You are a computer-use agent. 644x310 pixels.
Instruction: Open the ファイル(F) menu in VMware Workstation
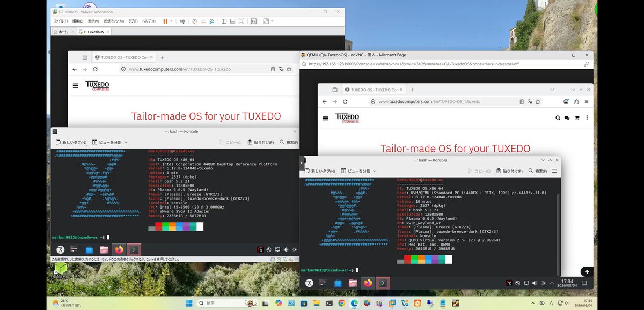[60, 21]
